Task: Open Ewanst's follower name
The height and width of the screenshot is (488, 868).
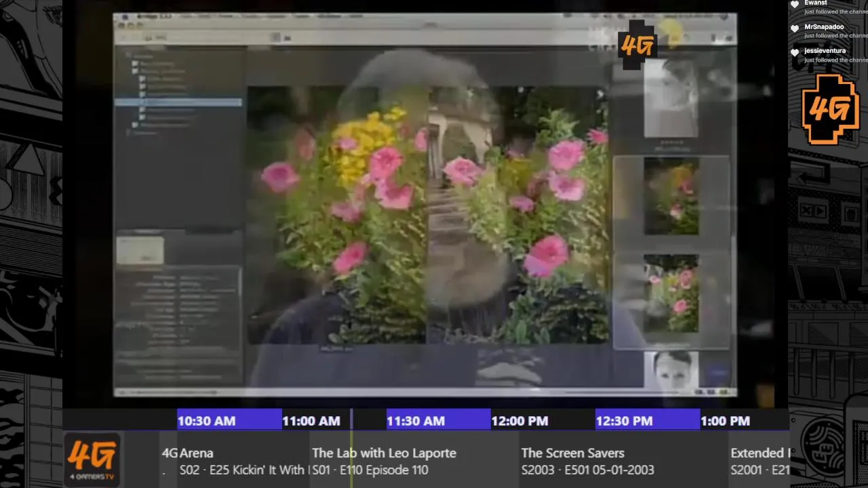Action: 816,3
